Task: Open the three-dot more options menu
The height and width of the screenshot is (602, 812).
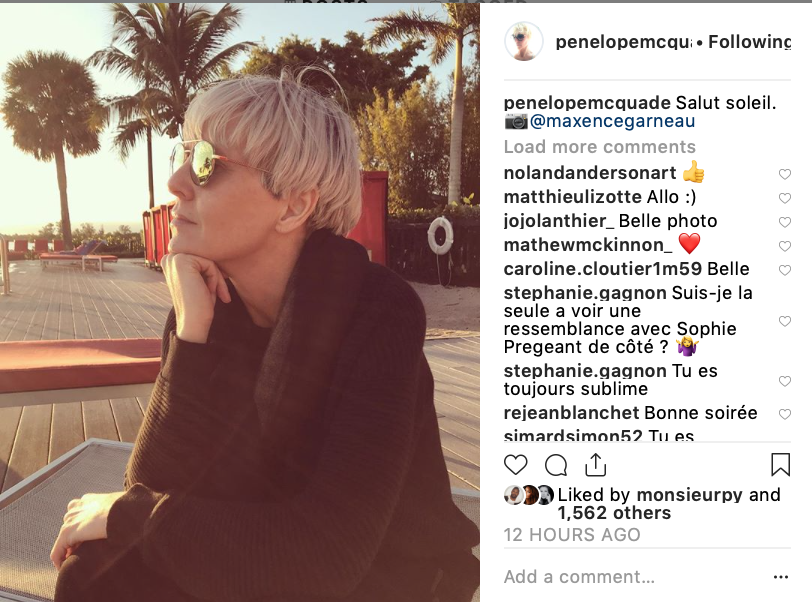Action: (780, 577)
